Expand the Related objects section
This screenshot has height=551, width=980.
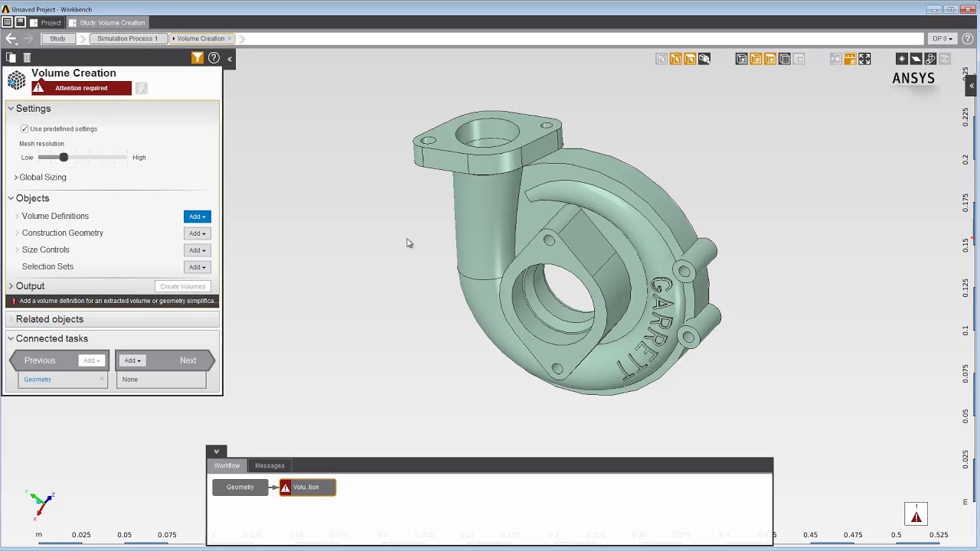pyautogui.click(x=11, y=319)
